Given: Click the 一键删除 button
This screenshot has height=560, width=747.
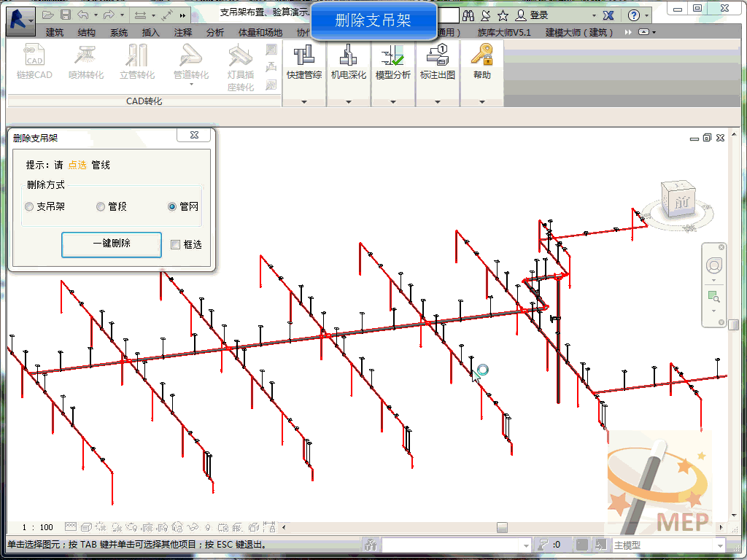Looking at the screenshot, I should (112, 245).
